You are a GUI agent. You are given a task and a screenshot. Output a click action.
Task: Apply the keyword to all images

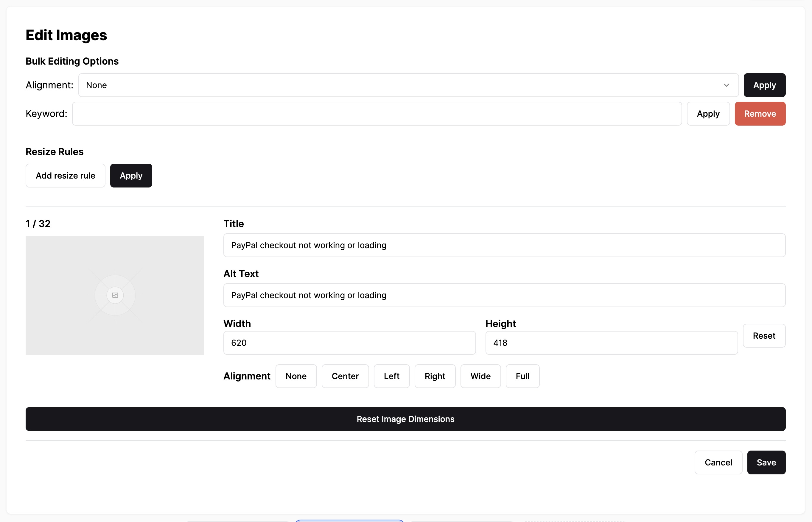click(708, 114)
